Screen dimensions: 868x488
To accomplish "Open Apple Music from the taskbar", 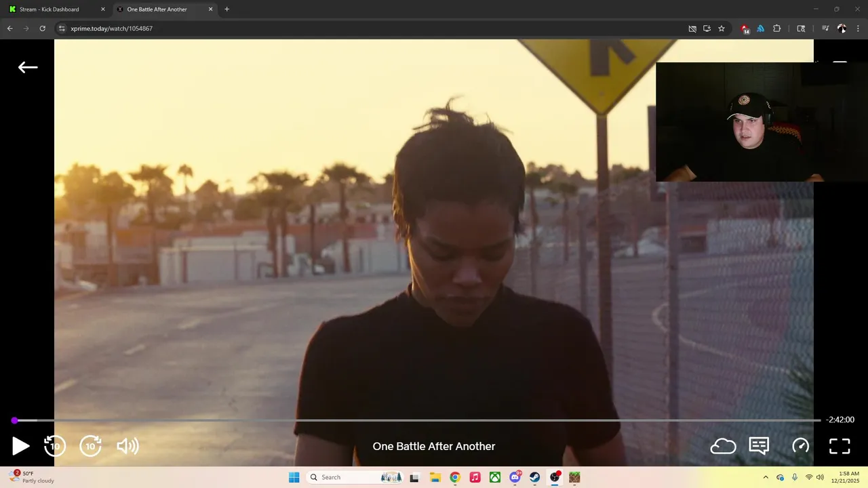I will [x=475, y=477].
